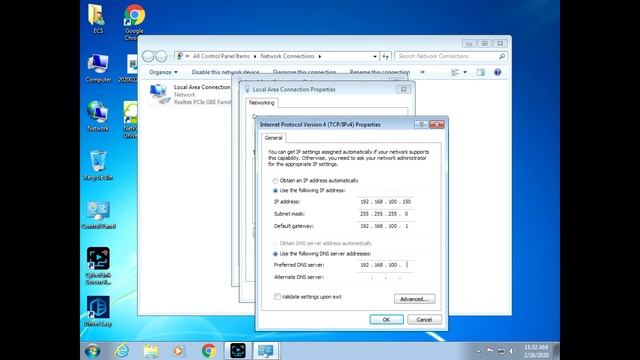Launch the CyberLink screen recorder desktop shortcut

point(98,266)
